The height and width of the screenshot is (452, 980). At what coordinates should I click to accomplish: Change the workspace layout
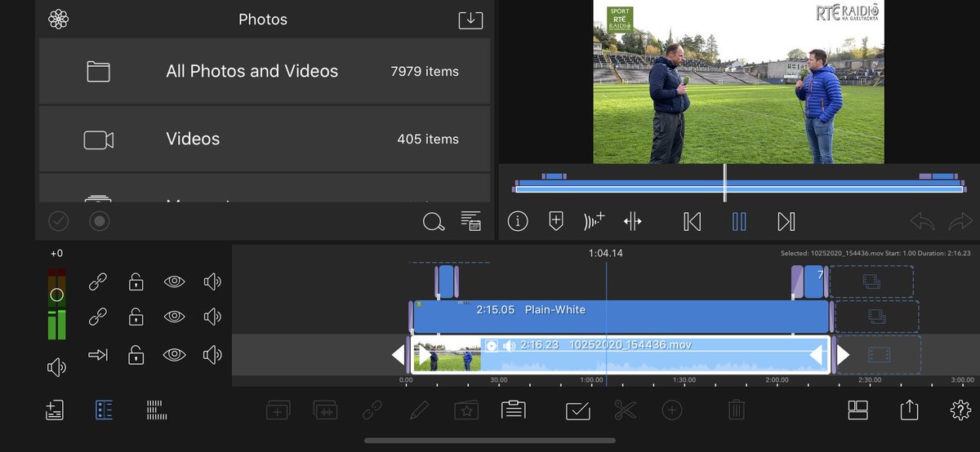tap(857, 410)
